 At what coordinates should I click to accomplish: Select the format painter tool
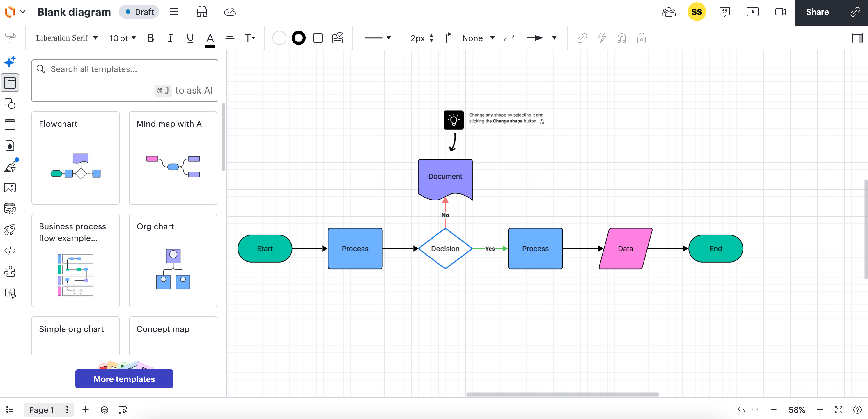point(10,38)
